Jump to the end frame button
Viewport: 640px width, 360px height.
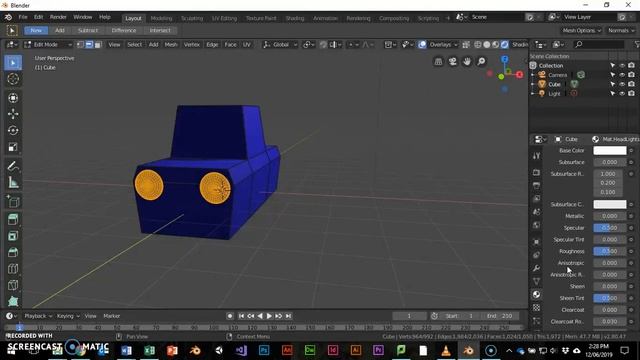click(289, 316)
